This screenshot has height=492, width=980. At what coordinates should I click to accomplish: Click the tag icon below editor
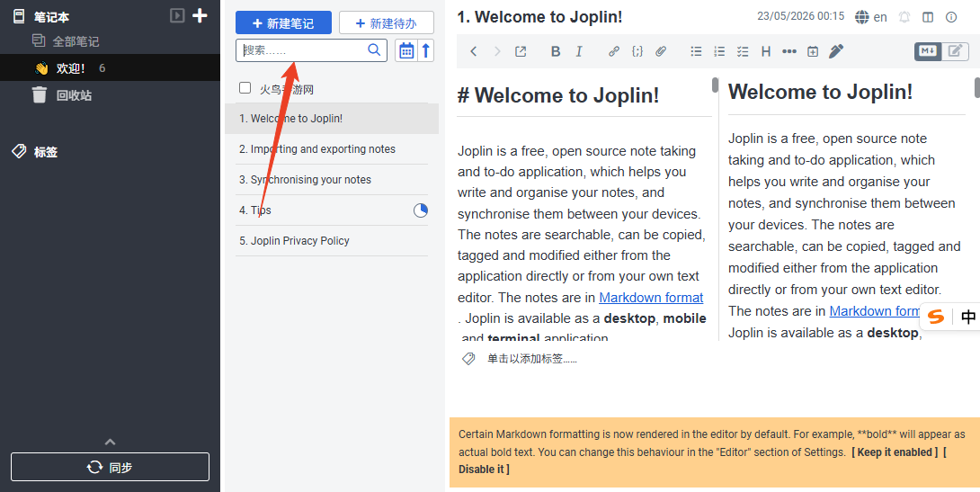(468, 359)
